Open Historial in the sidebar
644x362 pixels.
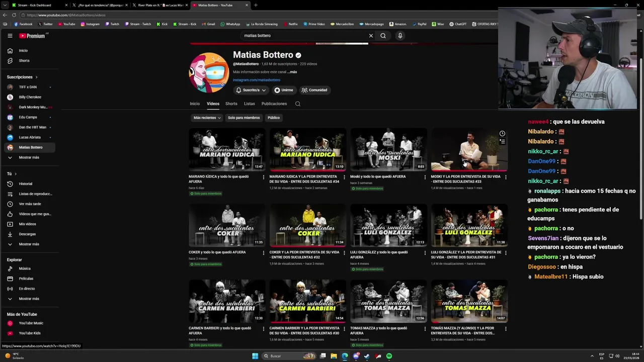pos(30,184)
